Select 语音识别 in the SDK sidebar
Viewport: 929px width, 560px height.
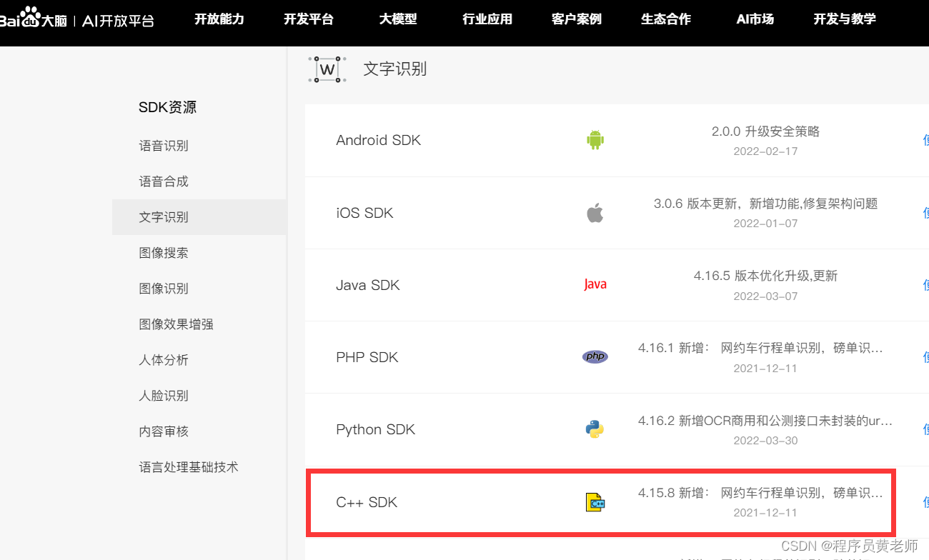[164, 146]
